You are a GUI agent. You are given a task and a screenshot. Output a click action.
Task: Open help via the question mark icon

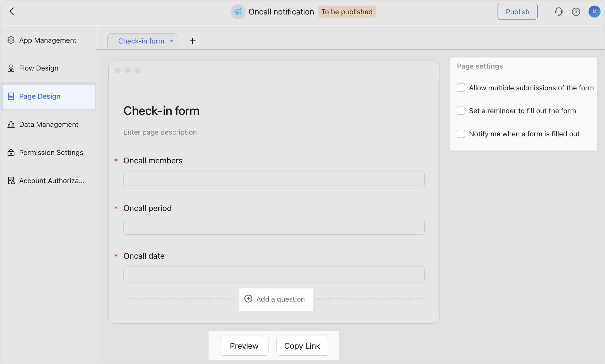point(576,11)
